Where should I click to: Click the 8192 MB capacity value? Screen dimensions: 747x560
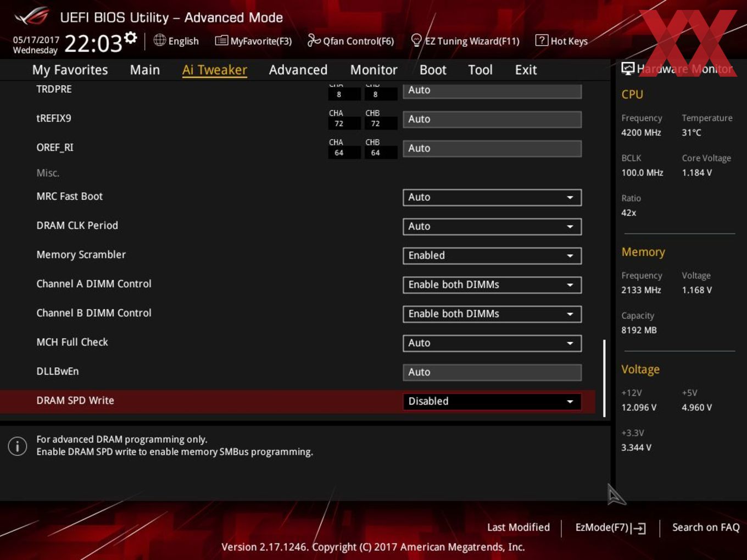[x=639, y=330]
